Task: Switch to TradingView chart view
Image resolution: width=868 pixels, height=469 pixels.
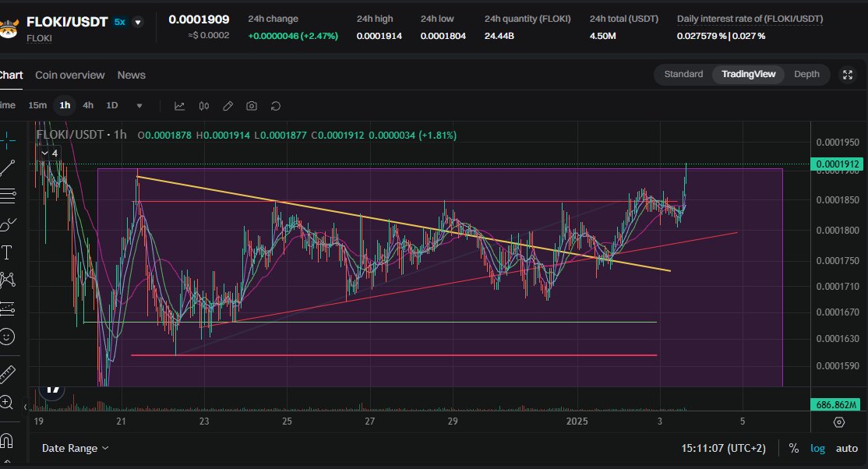Action: coord(749,74)
